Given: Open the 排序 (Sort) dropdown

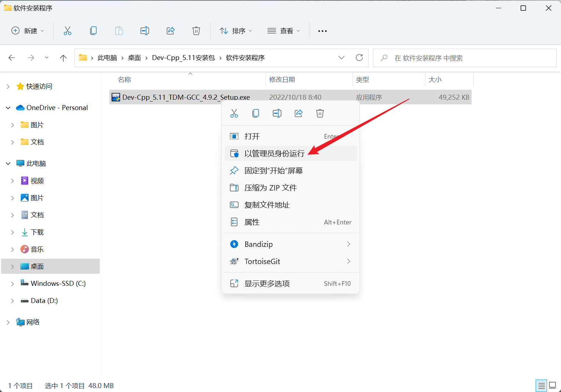Looking at the screenshot, I should coord(236,31).
